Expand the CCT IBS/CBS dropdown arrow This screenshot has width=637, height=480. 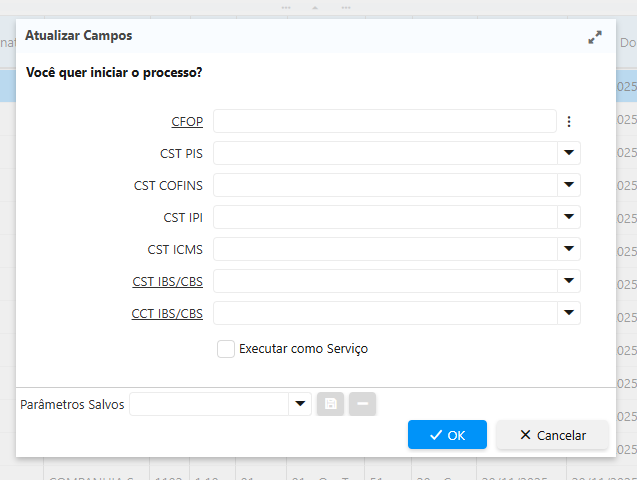tap(569, 313)
